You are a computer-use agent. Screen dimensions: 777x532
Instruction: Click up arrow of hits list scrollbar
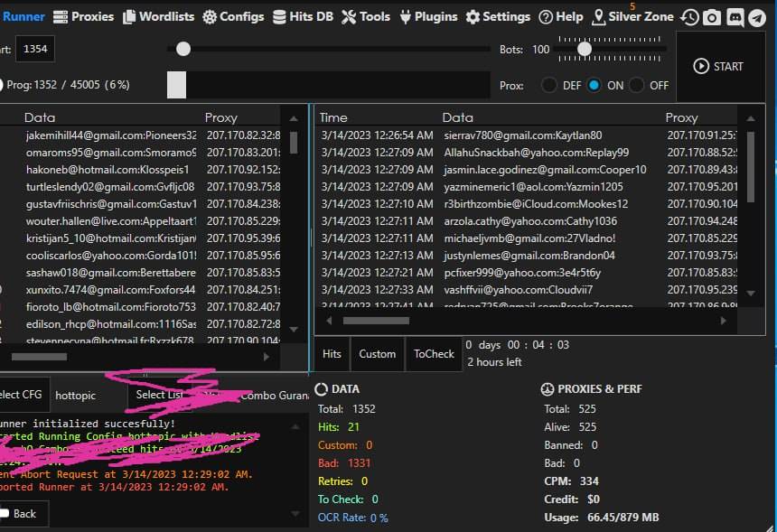[751, 118]
